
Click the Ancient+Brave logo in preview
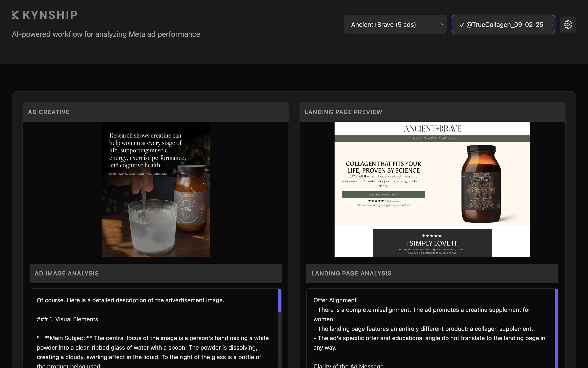[x=432, y=128]
